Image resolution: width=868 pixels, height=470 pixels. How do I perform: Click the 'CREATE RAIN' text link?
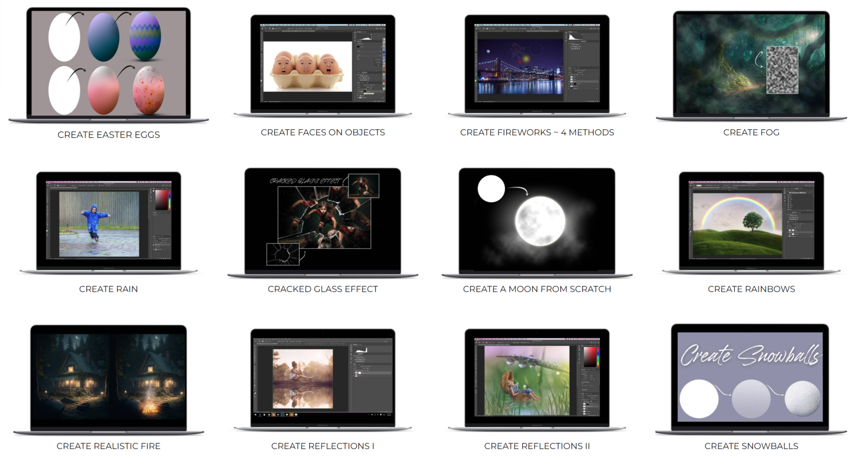click(108, 289)
